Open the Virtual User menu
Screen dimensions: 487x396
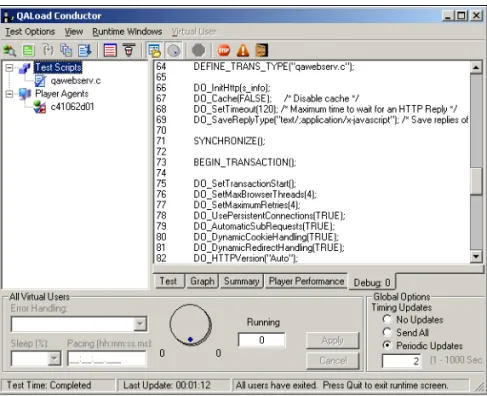tap(194, 32)
